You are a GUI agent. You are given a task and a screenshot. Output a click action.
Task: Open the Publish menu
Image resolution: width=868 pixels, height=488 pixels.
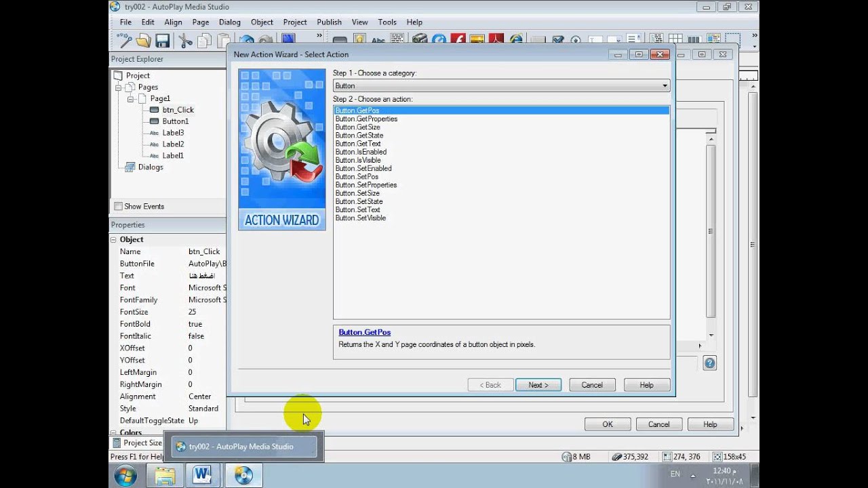point(329,22)
